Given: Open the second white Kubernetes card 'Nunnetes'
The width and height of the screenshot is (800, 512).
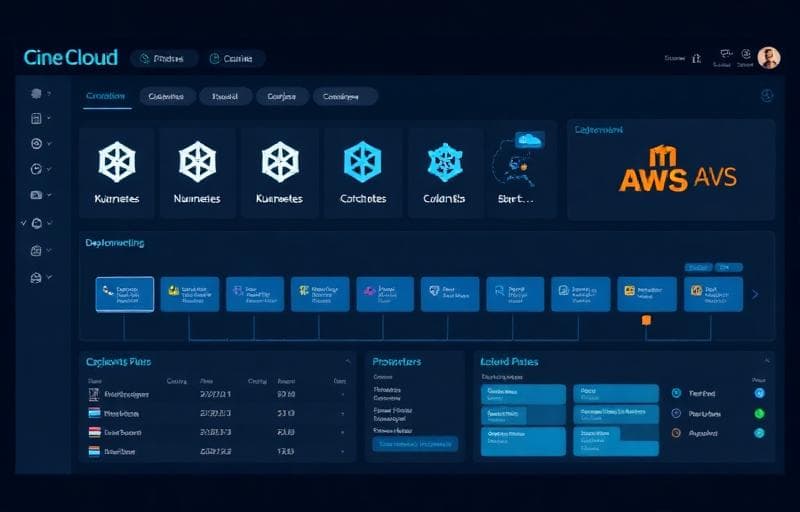Looking at the screenshot, I should [197, 173].
